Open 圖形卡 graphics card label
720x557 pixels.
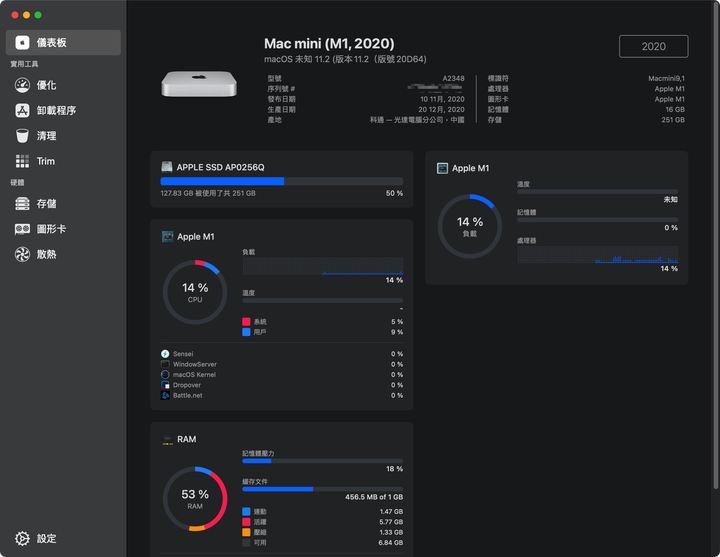(x=51, y=229)
